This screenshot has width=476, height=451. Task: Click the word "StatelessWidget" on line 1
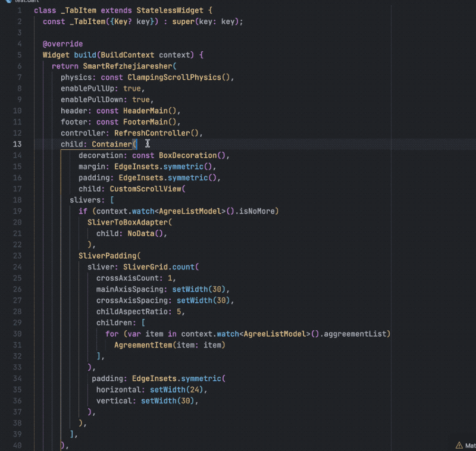[x=170, y=10]
